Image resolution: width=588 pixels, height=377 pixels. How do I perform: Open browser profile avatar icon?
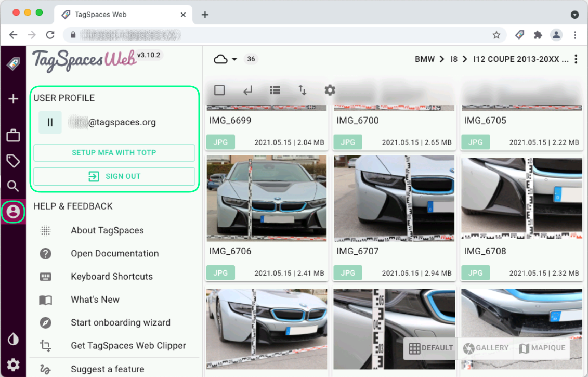[x=556, y=35]
